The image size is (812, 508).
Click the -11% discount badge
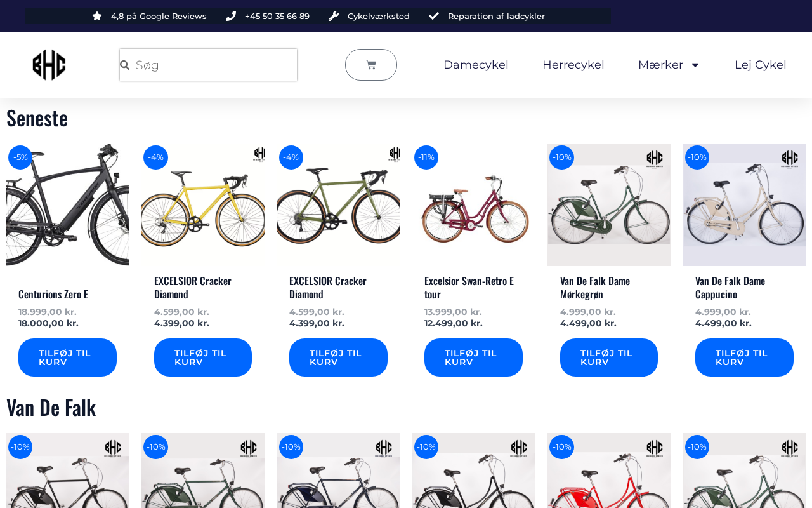tap(426, 157)
